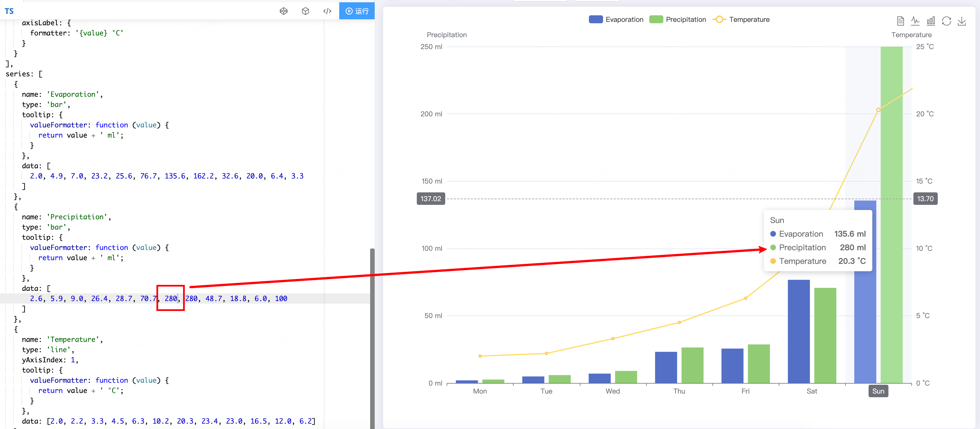Click the Tue label on x-axis
The image size is (980, 429).
click(x=546, y=391)
